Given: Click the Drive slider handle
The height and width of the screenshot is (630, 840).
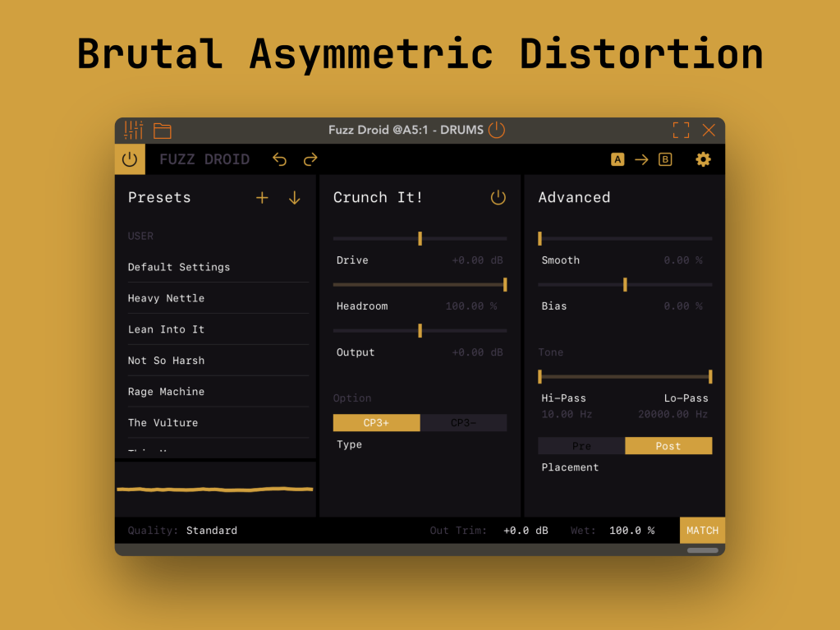Looking at the screenshot, I should point(420,238).
